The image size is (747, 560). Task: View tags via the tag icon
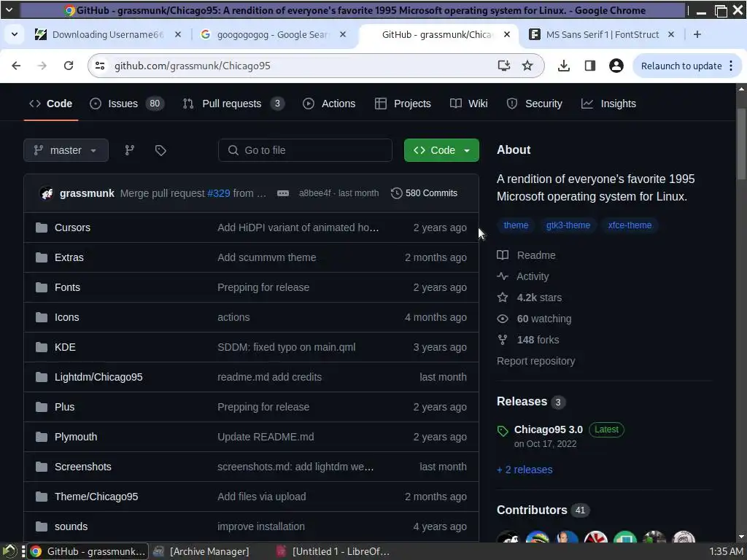pyautogui.click(x=160, y=150)
